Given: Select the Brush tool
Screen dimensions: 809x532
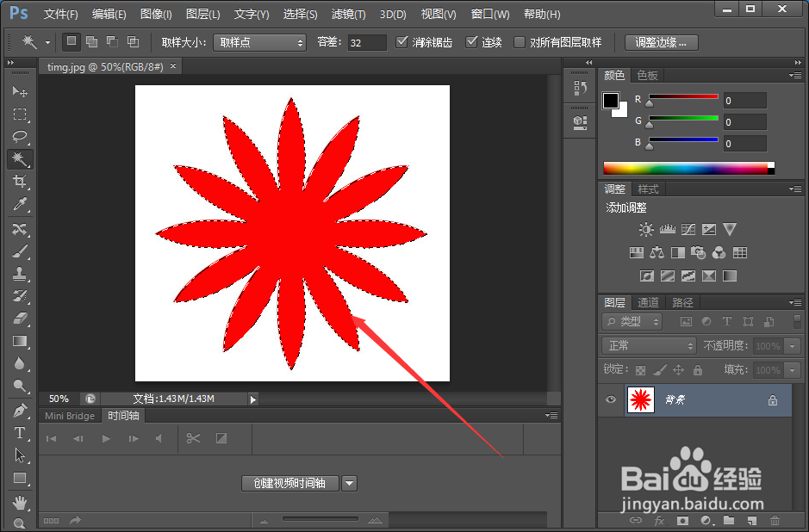Looking at the screenshot, I should click(20, 251).
